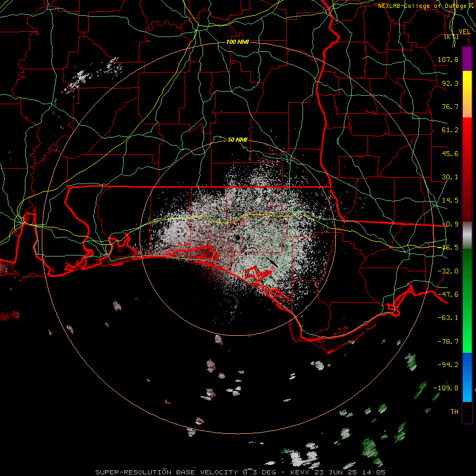The height and width of the screenshot is (476, 476).
Task: Click the 45.6 velocity scale value
Action: click(450, 153)
